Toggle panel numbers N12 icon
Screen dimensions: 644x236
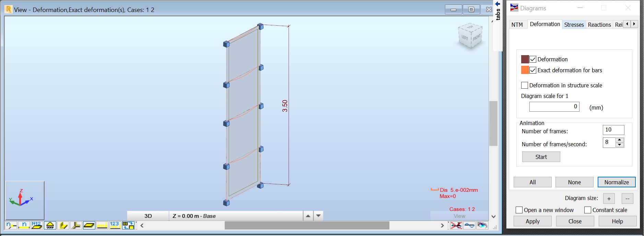(x=37, y=225)
